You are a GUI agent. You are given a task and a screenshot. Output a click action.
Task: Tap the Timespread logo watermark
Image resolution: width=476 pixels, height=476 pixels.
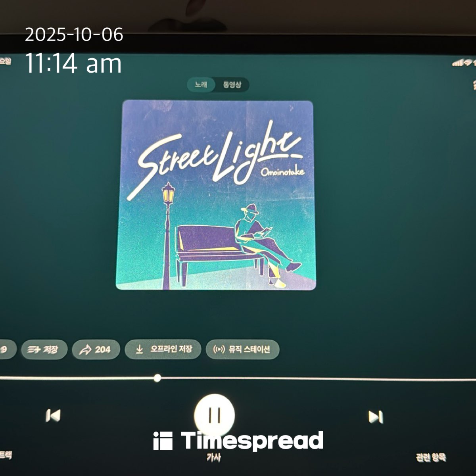[238, 441]
